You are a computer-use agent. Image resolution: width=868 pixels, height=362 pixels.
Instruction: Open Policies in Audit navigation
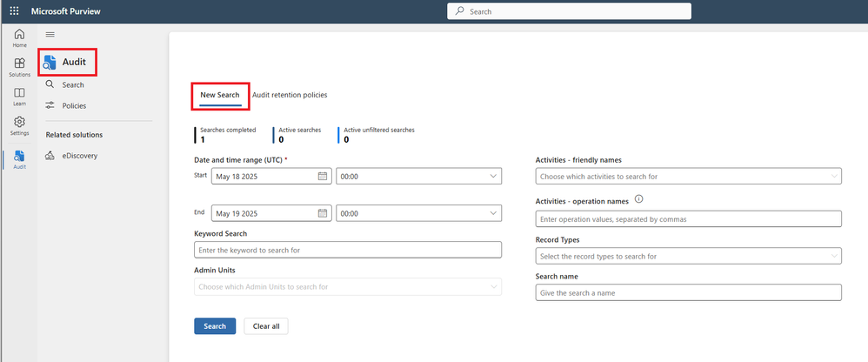pyautogui.click(x=74, y=105)
